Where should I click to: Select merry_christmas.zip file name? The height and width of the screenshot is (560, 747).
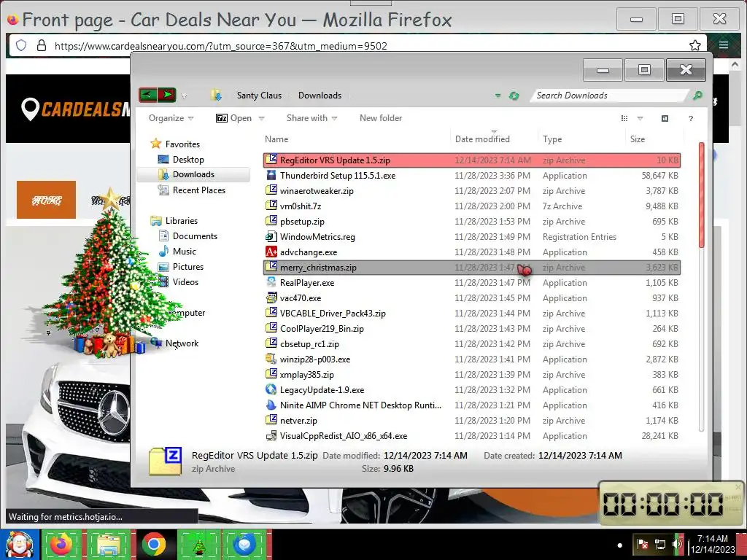click(318, 268)
